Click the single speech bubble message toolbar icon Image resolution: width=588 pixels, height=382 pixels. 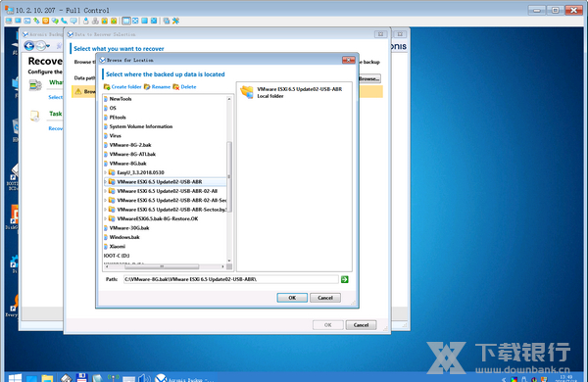point(73,21)
